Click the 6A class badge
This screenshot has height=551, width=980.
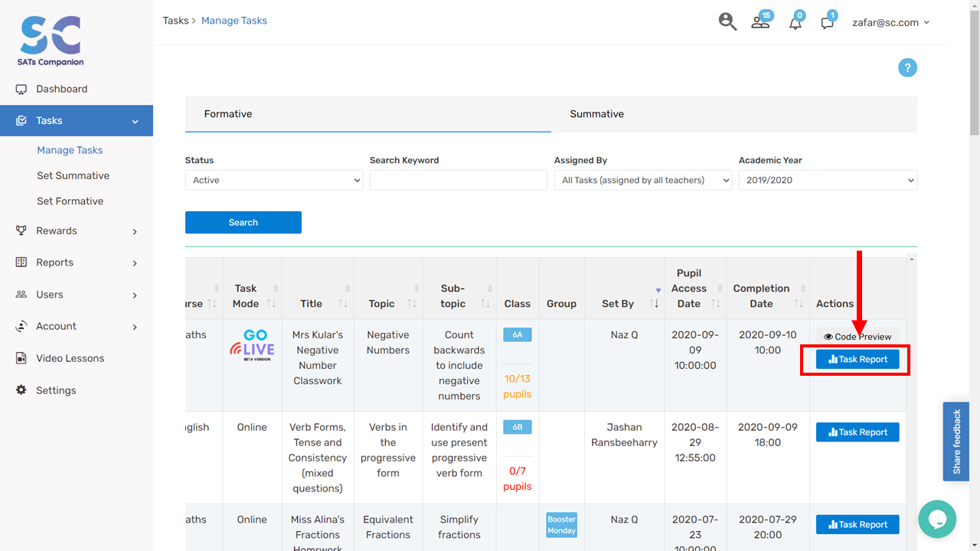click(518, 334)
